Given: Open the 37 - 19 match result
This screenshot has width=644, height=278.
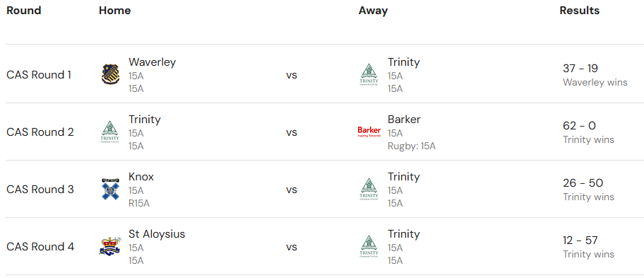Looking at the screenshot, I should click(x=580, y=69).
